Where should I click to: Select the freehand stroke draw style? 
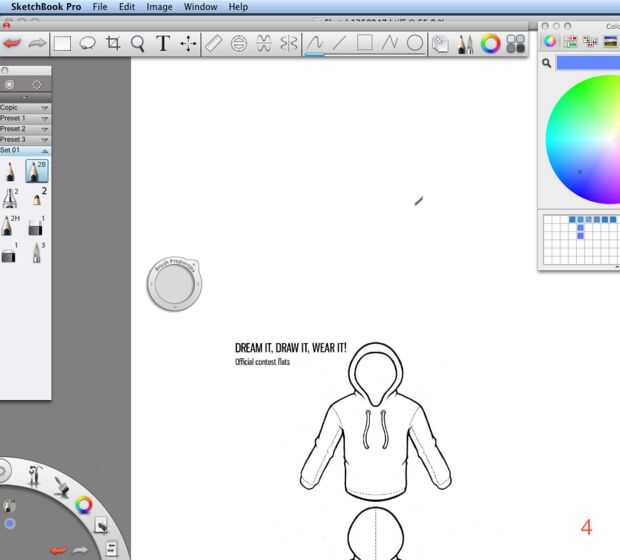pyautogui.click(x=315, y=43)
